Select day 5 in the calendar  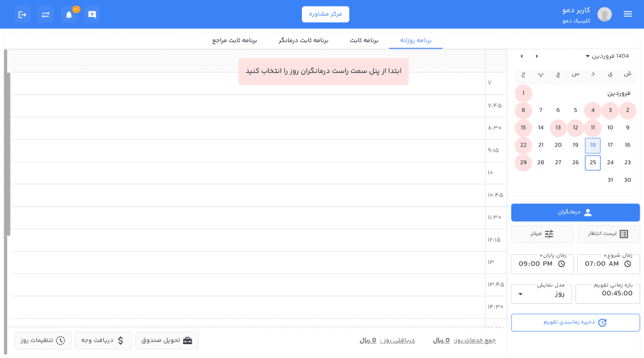(575, 110)
